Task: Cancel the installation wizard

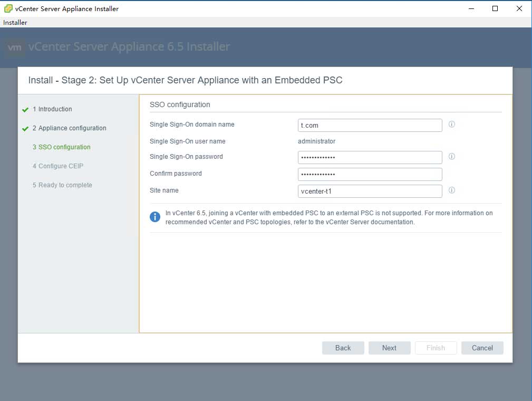Action: (x=482, y=348)
